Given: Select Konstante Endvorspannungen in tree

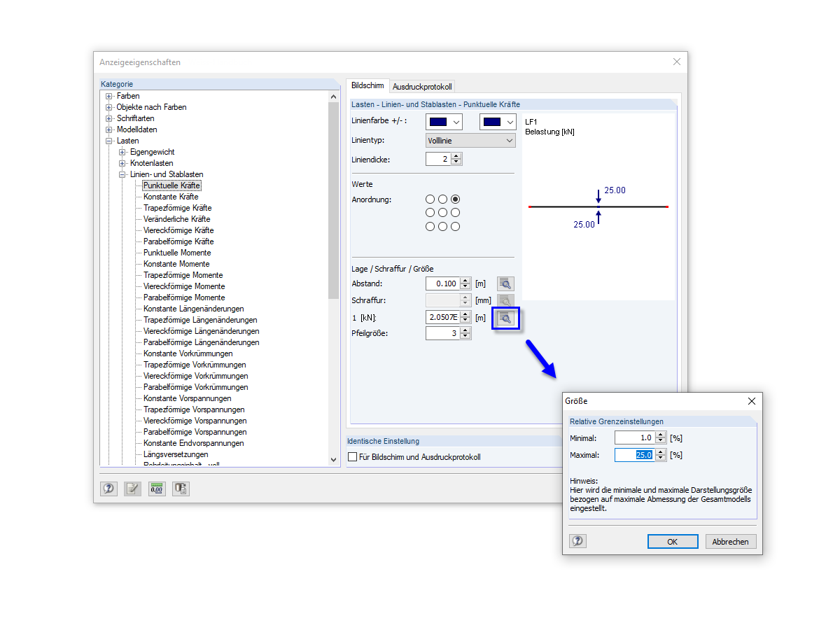Looking at the screenshot, I should [x=194, y=443].
